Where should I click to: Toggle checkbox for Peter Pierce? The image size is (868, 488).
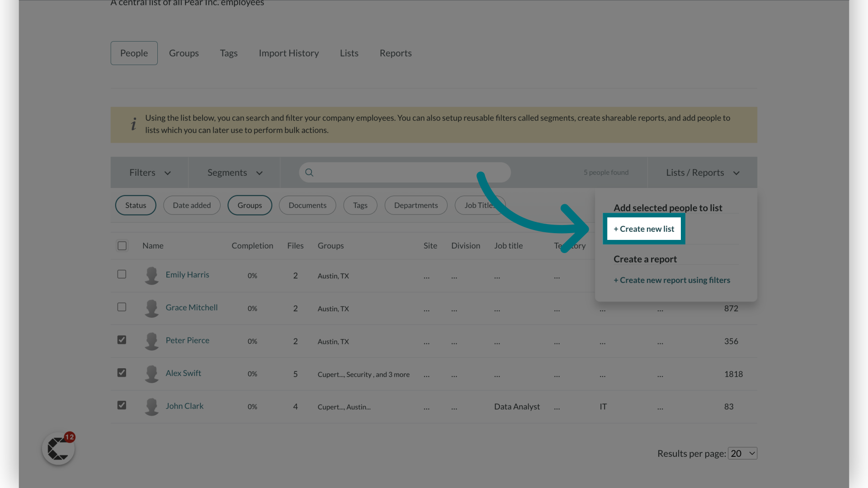coord(122,341)
